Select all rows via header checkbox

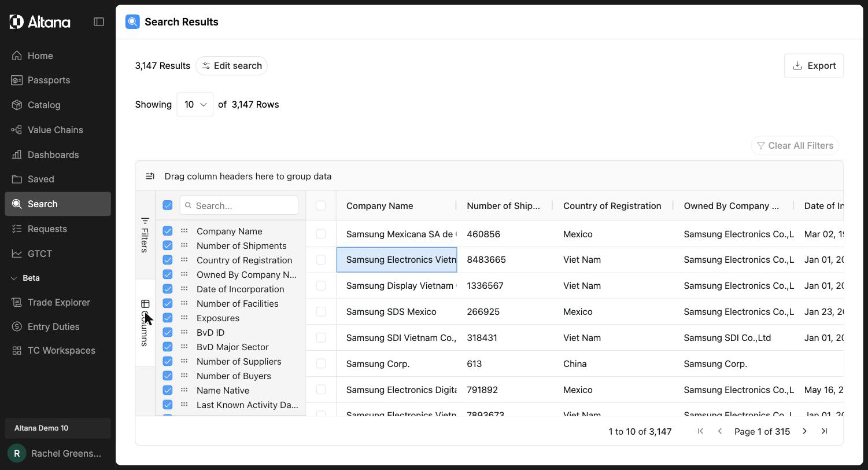click(321, 205)
